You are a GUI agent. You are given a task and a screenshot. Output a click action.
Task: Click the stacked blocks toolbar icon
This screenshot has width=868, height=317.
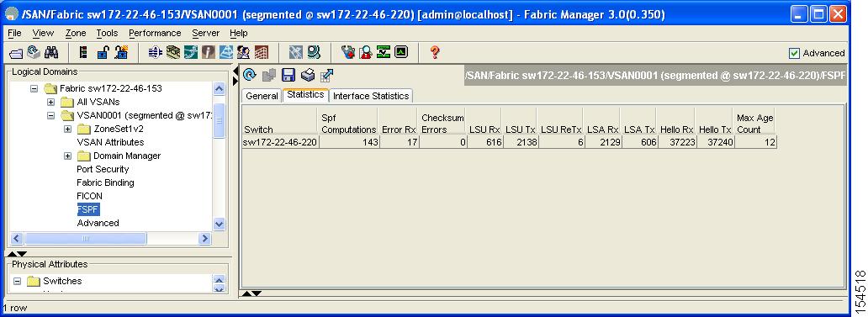(173, 53)
